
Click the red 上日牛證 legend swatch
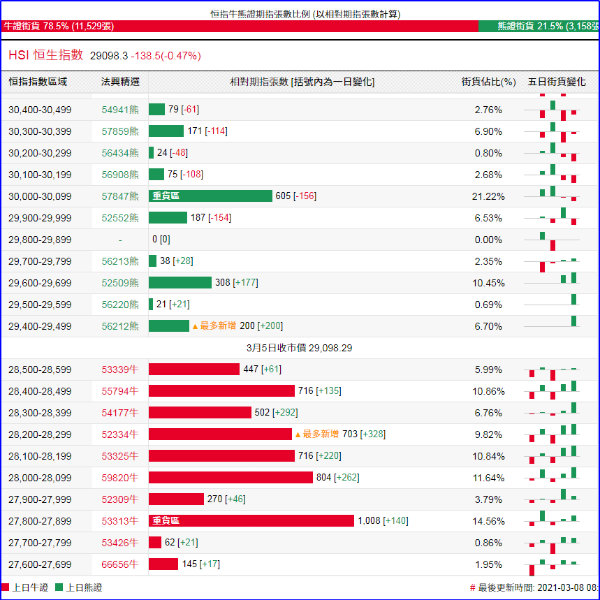5,587
